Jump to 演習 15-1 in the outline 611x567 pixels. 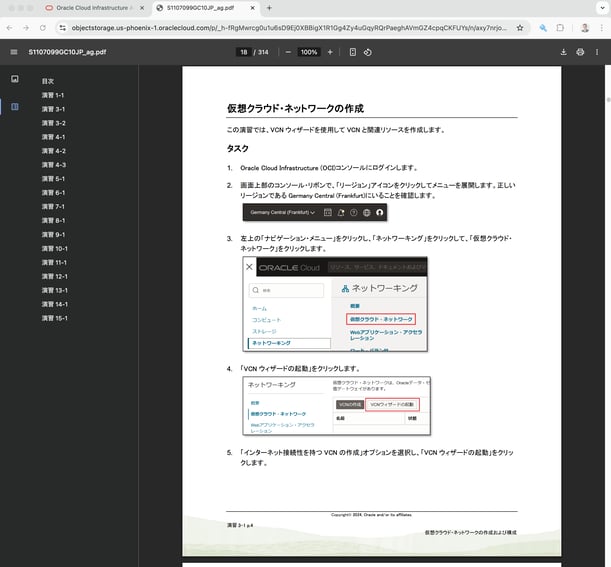pyautogui.click(x=55, y=318)
